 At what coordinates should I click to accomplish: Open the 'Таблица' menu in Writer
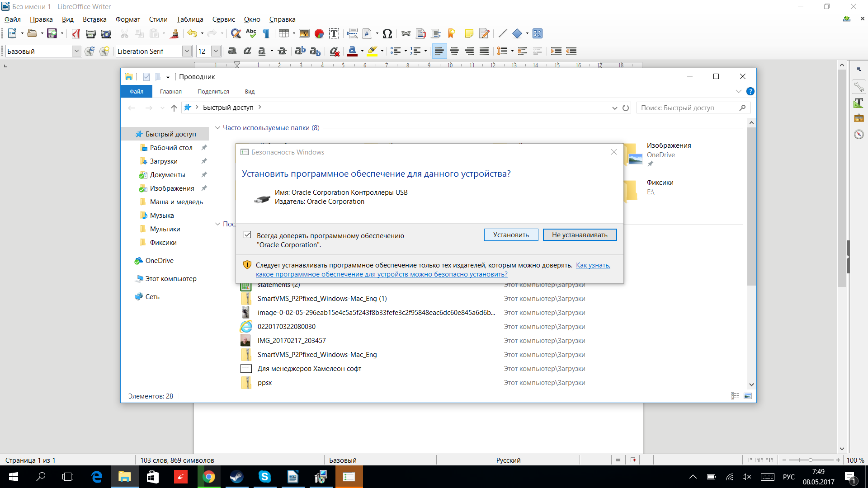pyautogui.click(x=190, y=19)
